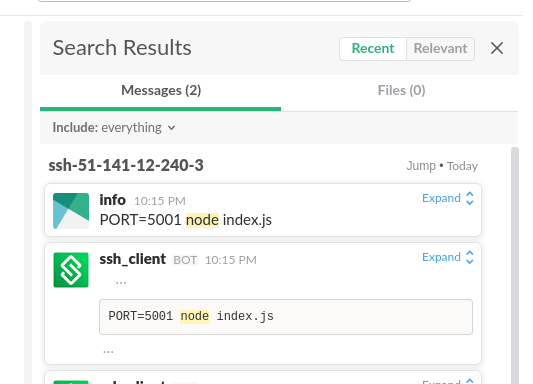
Task: Click the info user avatar
Action: [x=71, y=211]
